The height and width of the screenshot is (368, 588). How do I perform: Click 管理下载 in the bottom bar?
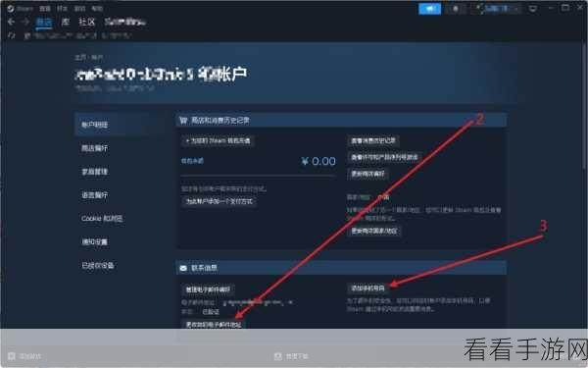tap(297, 356)
